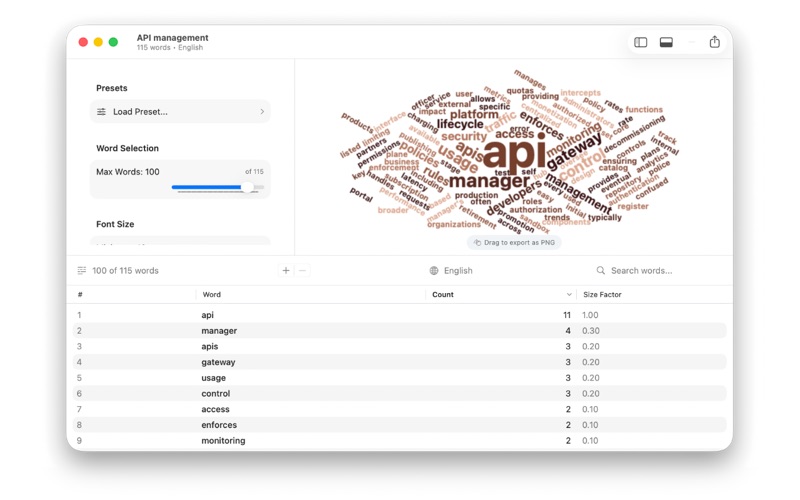Open Load Preset chevron

click(262, 112)
